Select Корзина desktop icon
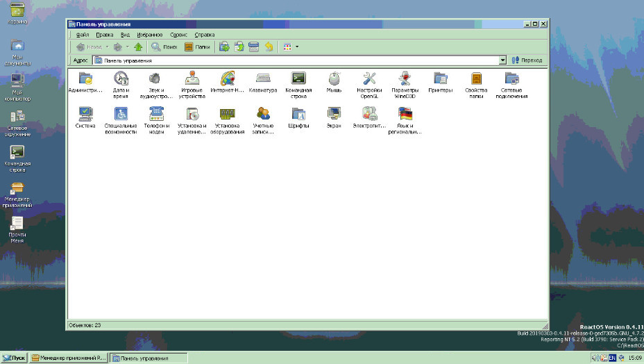This screenshot has width=644, height=364. 17,13
